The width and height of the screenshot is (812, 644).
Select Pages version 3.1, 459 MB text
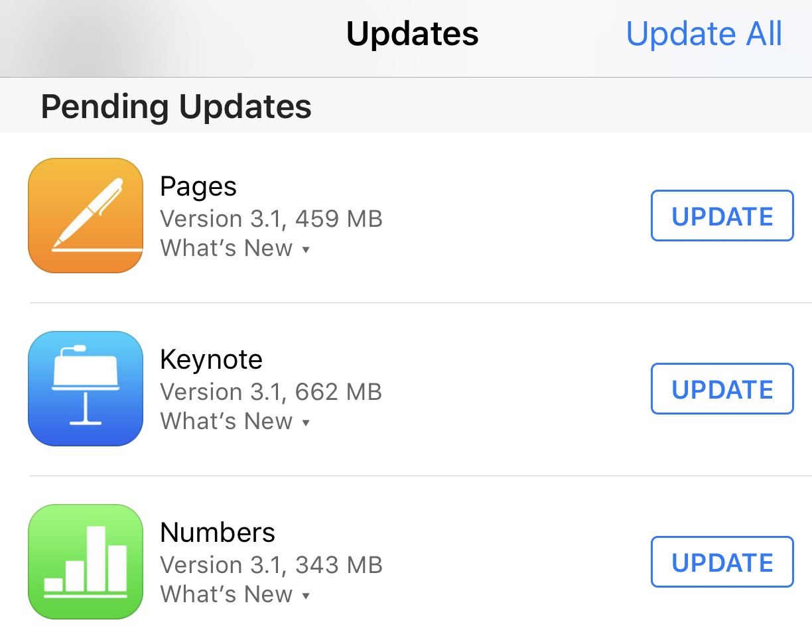[x=271, y=219]
